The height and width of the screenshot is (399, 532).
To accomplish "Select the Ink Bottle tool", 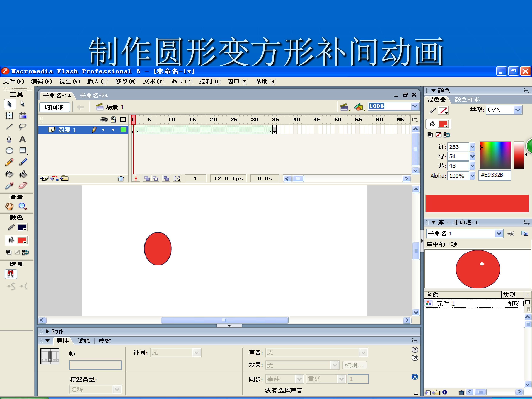I will 9,174.
